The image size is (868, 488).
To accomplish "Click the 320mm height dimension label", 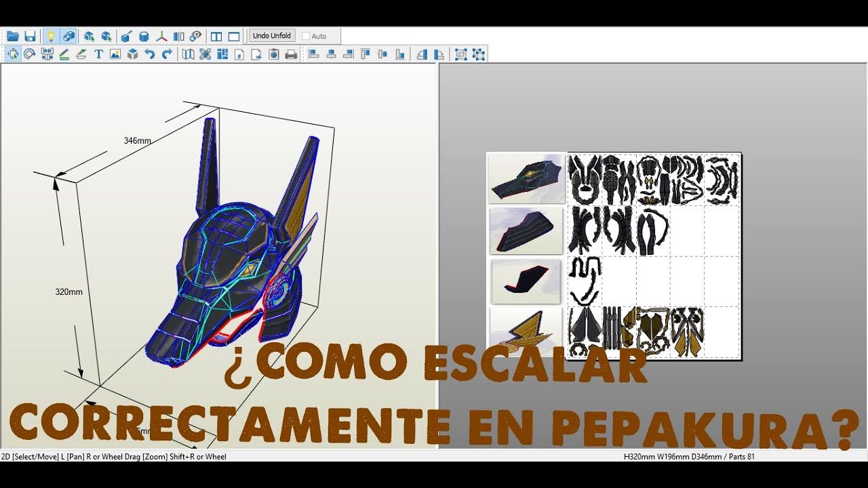I will tap(68, 292).
